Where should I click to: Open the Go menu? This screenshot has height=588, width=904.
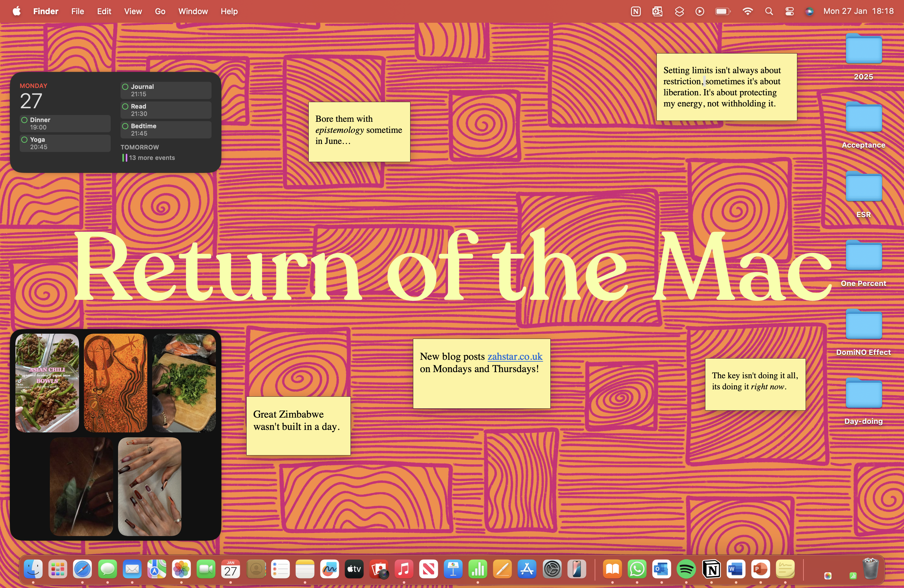[160, 11]
